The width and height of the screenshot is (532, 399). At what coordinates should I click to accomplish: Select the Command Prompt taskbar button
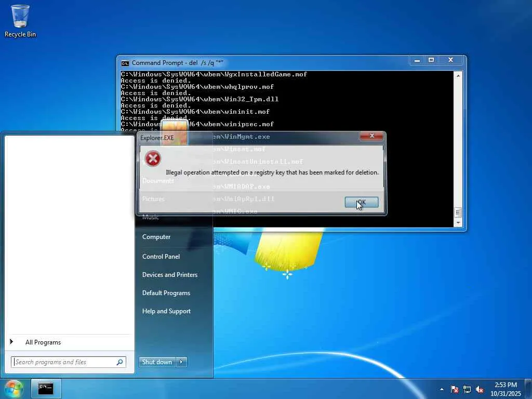[46, 389]
